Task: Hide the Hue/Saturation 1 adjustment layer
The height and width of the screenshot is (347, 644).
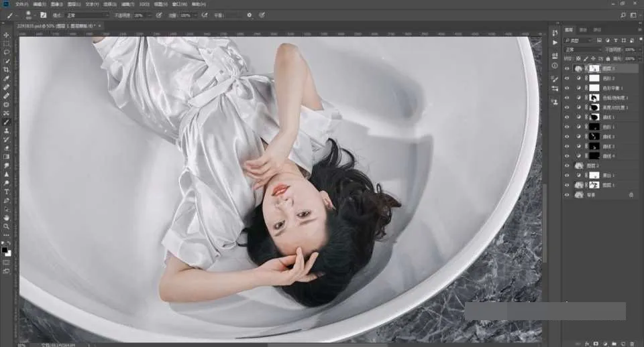Action: pos(568,98)
